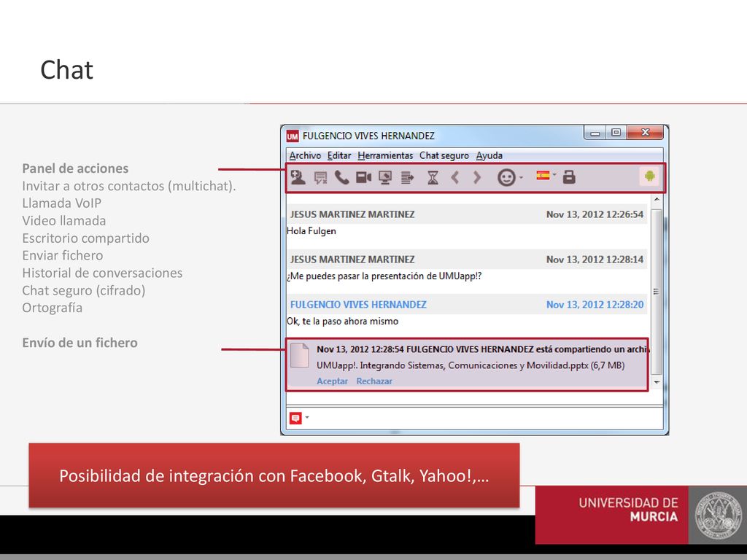Go to previous conversation with left chevron
The image size is (747, 560).
point(455,178)
